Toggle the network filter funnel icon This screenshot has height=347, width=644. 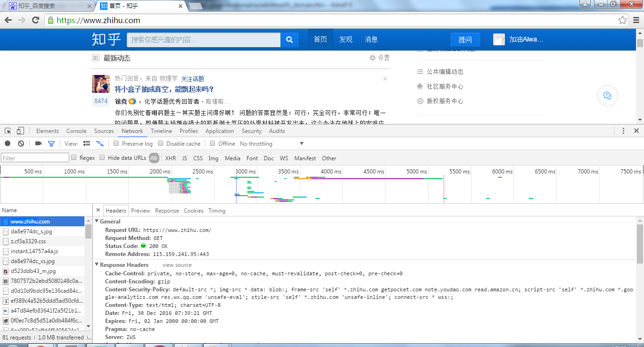(51, 144)
